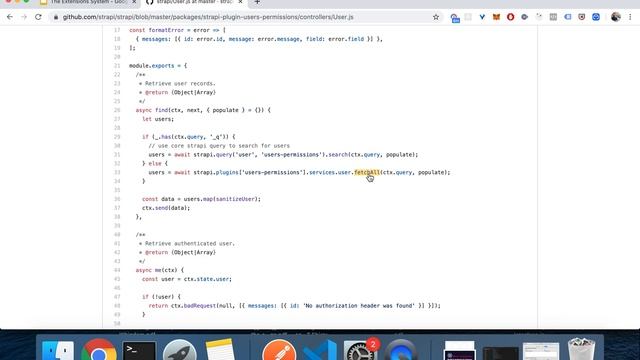
Task: Reload the page with the refresh icon
Action: coord(38,17)
